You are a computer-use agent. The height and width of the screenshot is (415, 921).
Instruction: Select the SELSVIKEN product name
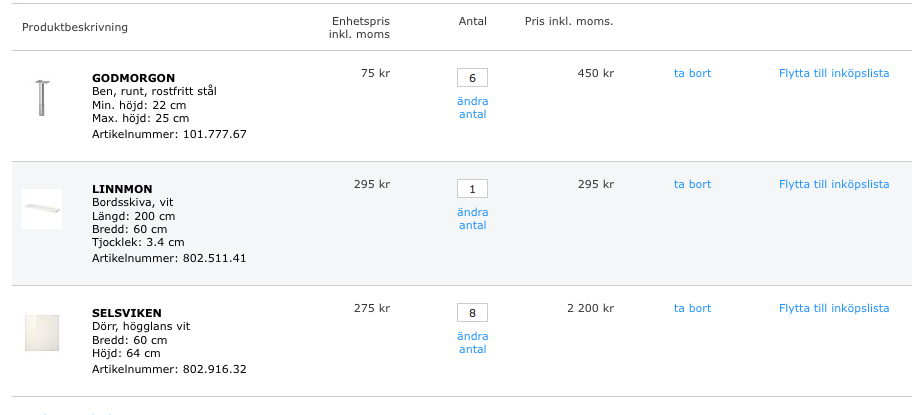(x=127, y=313)
